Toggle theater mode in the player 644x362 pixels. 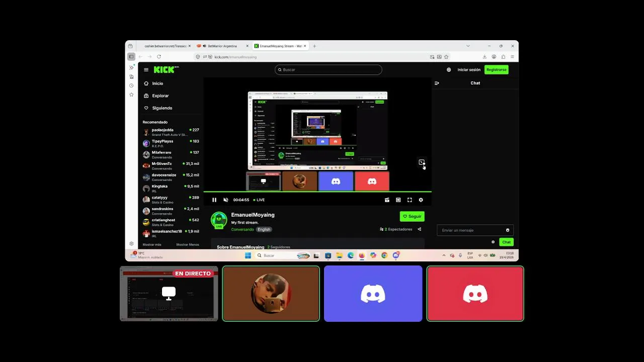coord(398,200)
